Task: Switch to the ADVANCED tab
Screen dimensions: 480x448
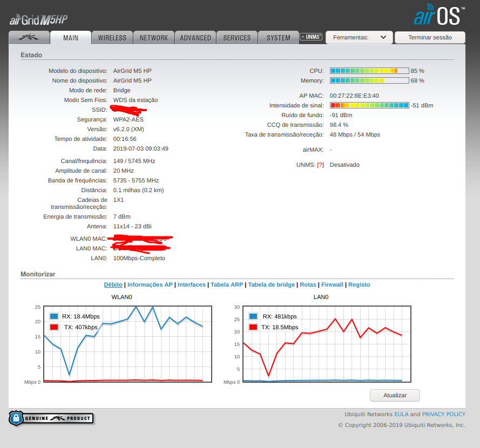Action: tap(195, 38)
